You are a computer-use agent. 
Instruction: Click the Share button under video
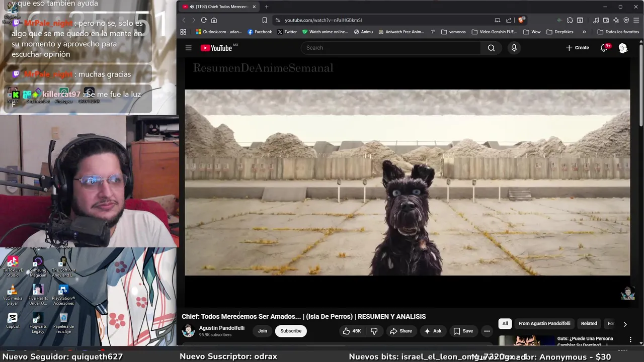(400, 331)
